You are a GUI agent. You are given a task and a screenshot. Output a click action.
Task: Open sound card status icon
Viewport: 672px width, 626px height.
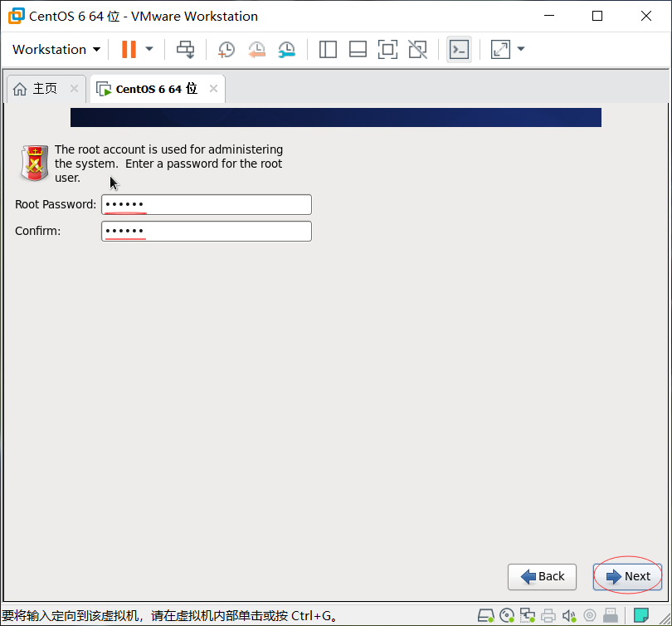pos(569,616)
